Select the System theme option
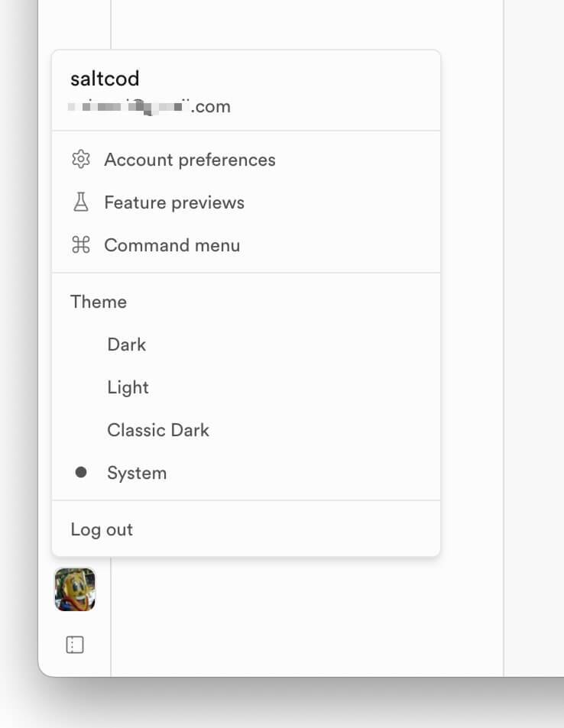The height and width of the screenshot is (728, 564). (x=246, y=473)
